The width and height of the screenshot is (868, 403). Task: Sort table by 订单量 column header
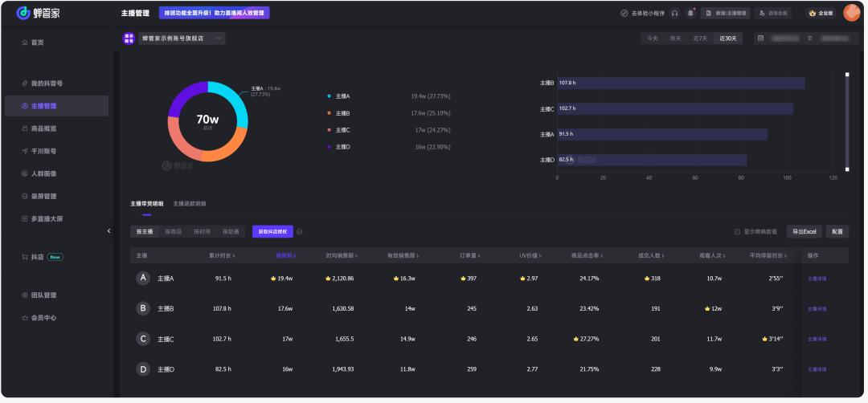click(x=469, y=256)
